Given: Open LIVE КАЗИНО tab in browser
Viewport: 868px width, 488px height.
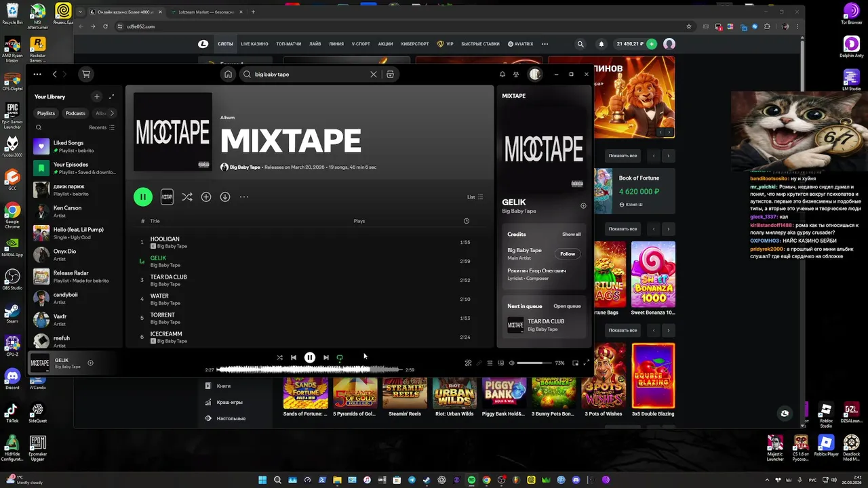Looking at the screenshot, I should click(254, 44).
